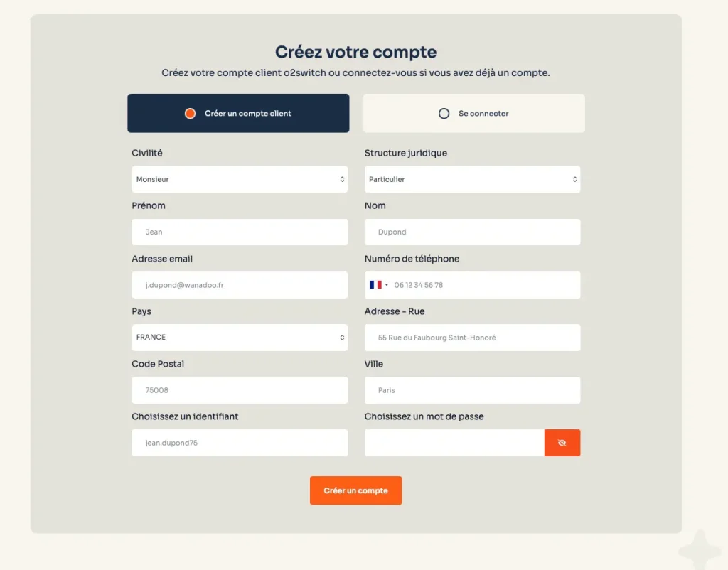Click the small arrow beside the French flag
The height and width of the screenshot is (570, 728).
[x=386, y=285]
